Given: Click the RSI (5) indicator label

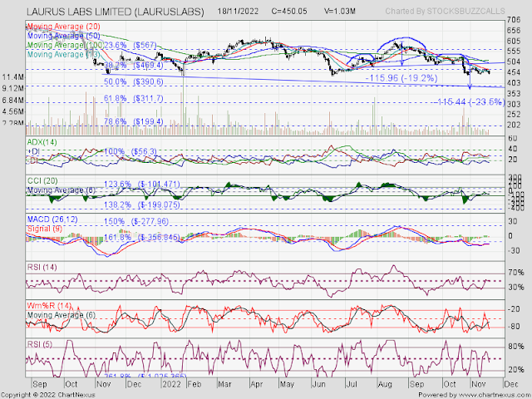Looking at the screenshot, I should point(40,344).
